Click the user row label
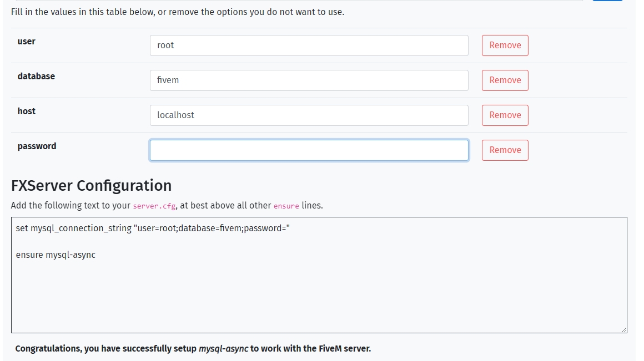 point(26,41)
